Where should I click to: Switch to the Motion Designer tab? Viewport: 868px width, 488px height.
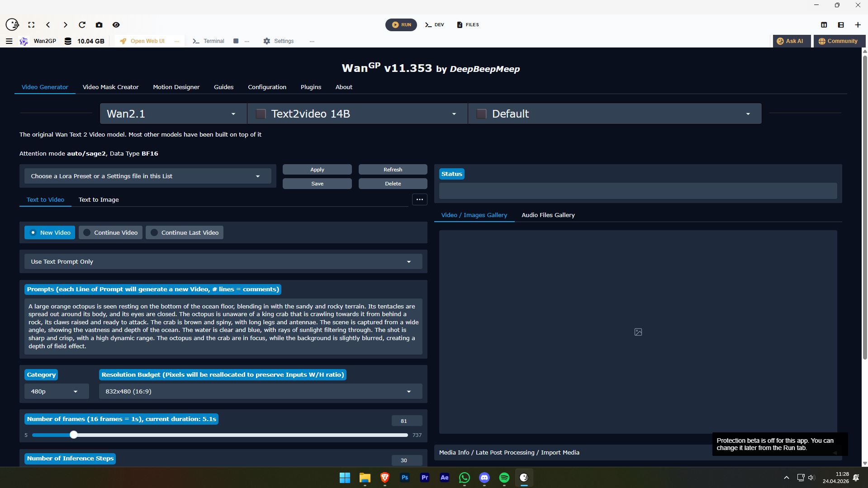click(x=176, y=87)
